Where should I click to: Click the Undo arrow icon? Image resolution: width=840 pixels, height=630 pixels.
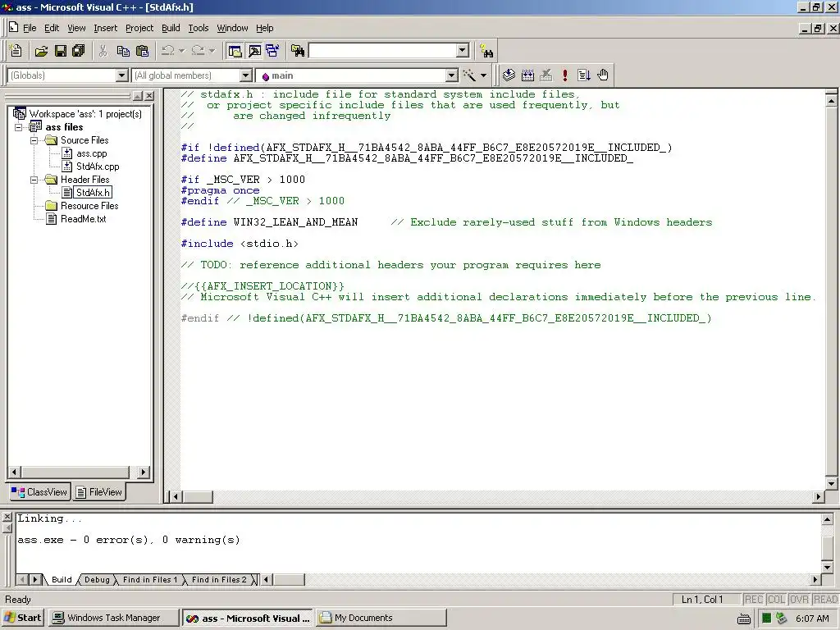(167, 51)
